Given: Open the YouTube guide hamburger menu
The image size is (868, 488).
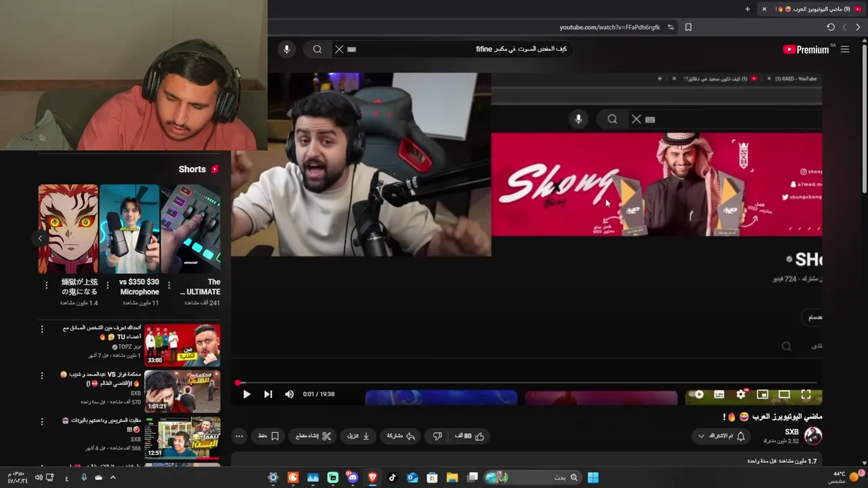Looking at the screenshot, I should pyautogui.click(x=845, y=49).
